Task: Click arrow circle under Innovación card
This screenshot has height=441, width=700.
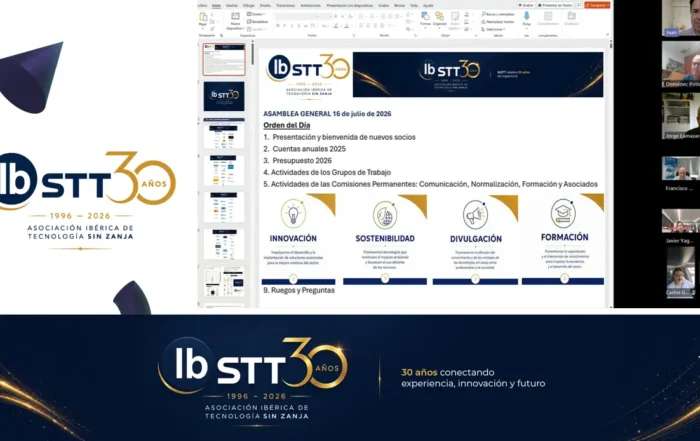Action: [x=293, y=279]
